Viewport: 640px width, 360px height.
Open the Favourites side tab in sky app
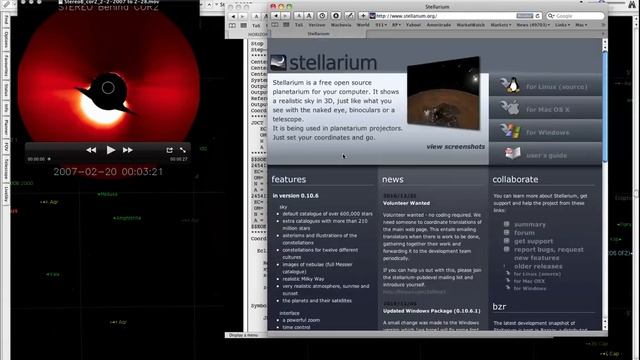coord(6,65)
